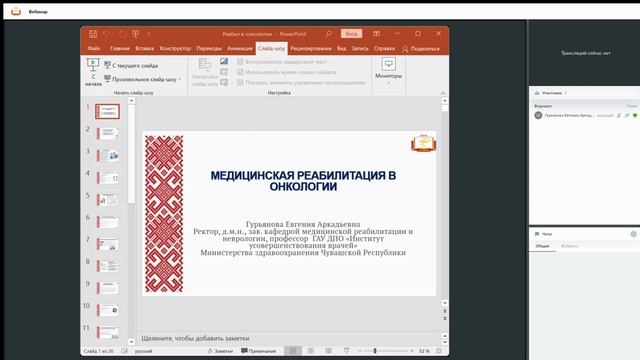Open Произвольное слайд-шоу dropdown
Screen dimensions: 640x360
[x=142, y=79]
